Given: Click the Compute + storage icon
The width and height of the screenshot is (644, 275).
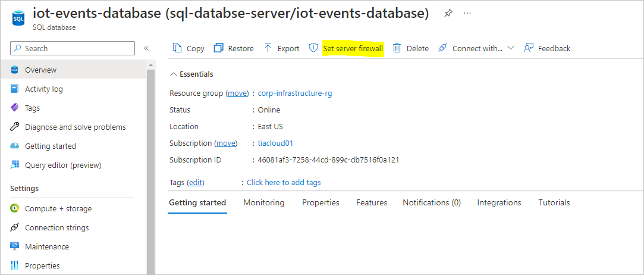Looking at the screenshot, I should pyautogui.click(x=15, y=208).
